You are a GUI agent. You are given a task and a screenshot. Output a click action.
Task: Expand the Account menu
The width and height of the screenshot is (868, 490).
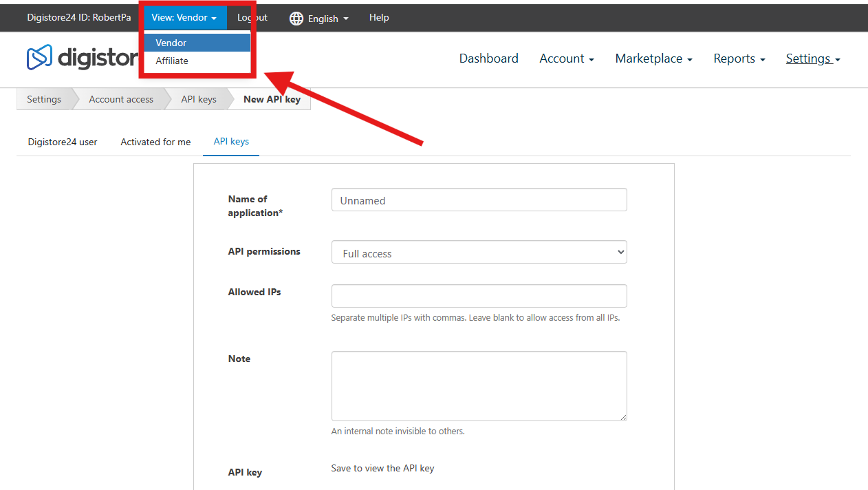567,58
